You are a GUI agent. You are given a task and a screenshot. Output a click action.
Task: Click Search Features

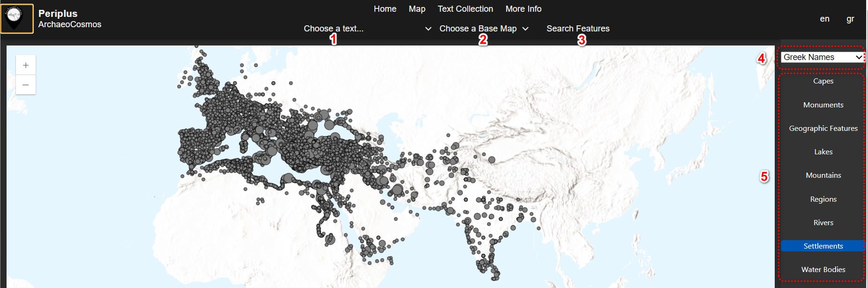point(578,29)
